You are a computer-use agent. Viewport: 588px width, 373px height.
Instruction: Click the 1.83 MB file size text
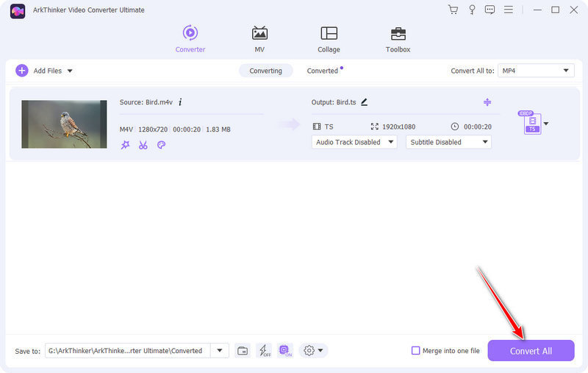click(x=218, y=129)
